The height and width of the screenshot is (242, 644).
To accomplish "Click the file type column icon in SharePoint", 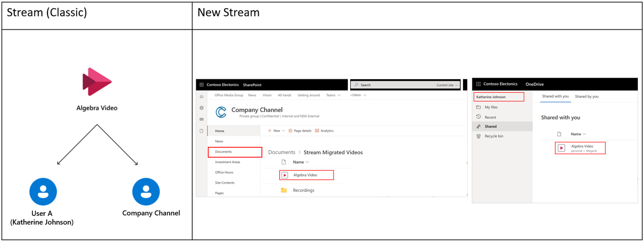I will point(284,162).
